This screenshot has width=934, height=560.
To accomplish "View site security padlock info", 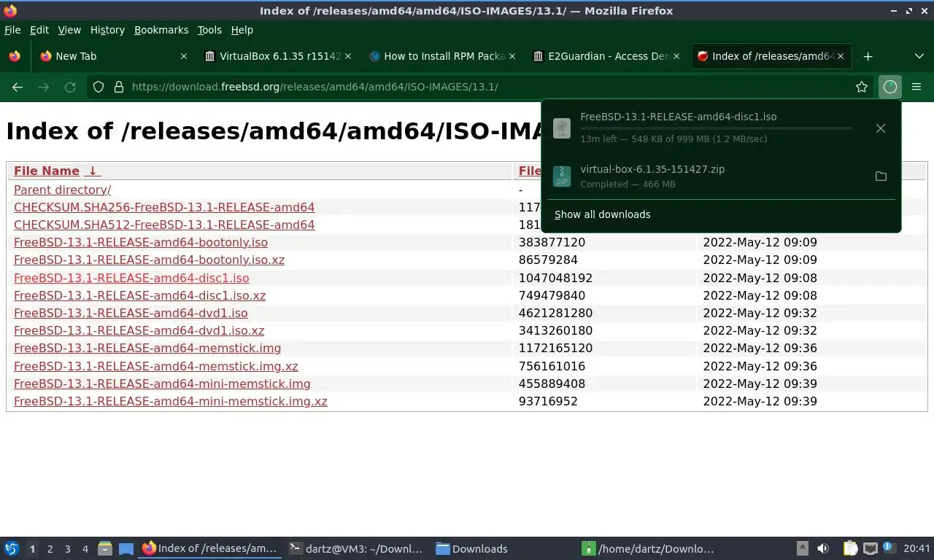I will 119,87.
